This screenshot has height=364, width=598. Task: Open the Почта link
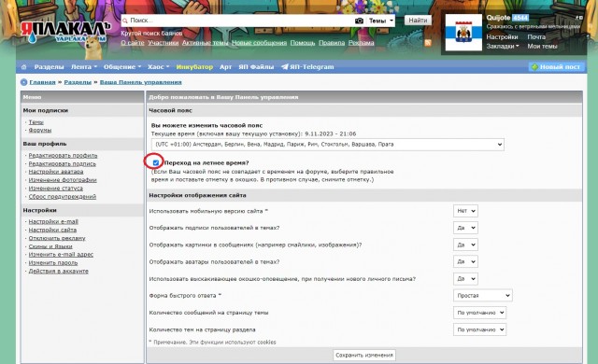pos(536,37)
